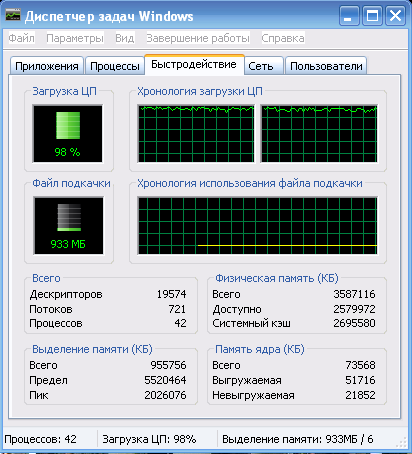The width and height of the screenshot is (412, 454).
Task: Click the CPU load gauge showing 98 %
Action: (x=68, y=134)
